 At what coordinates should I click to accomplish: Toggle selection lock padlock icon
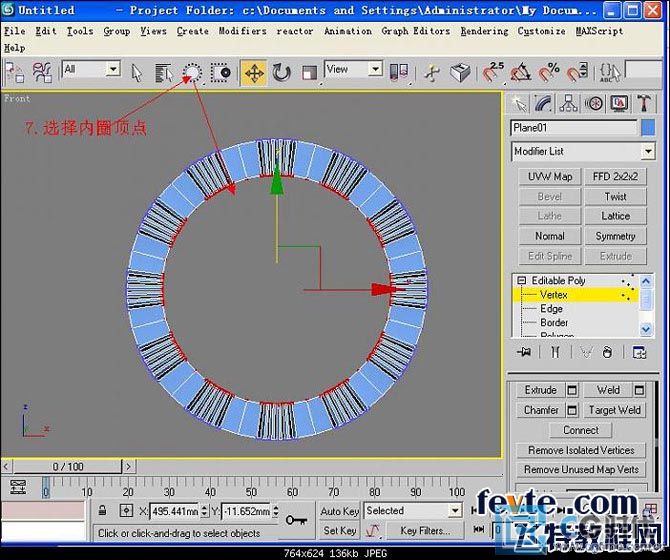(102, 510)
